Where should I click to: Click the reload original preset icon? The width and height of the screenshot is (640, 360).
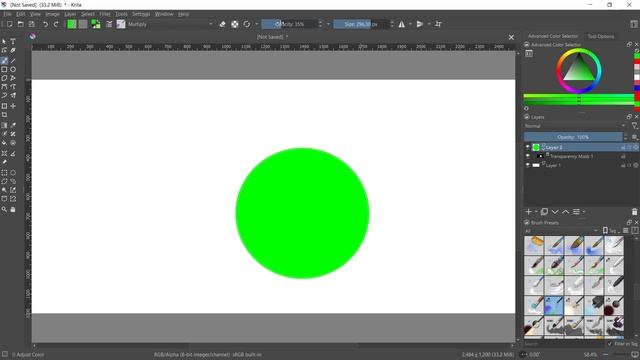[247, 24]
